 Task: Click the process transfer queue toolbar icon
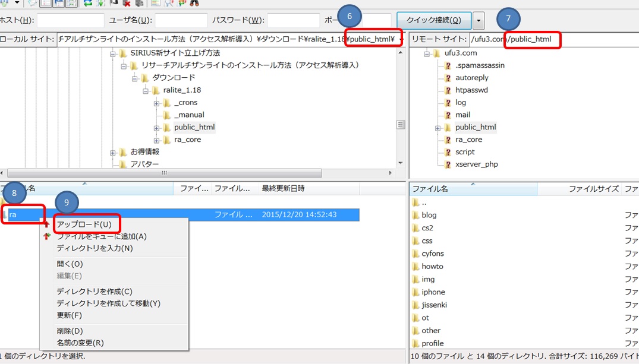pos(100,3)
